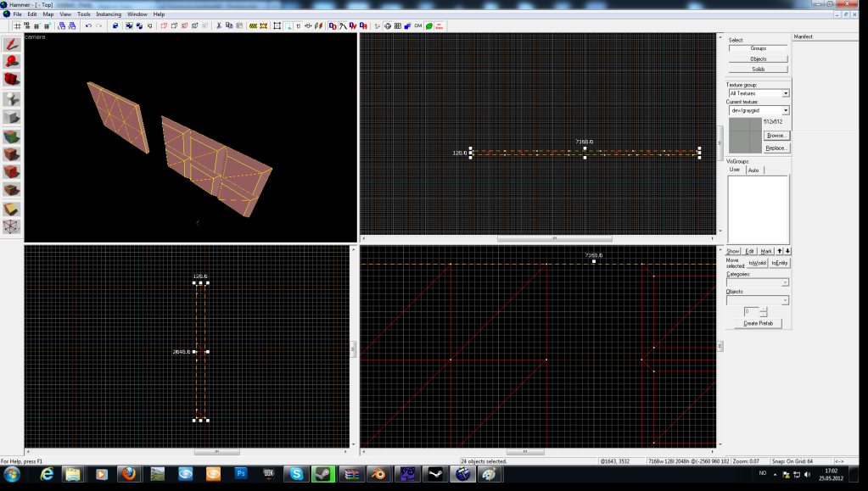
Task: Click the Create Prefab button
Action: coord(759,323)
